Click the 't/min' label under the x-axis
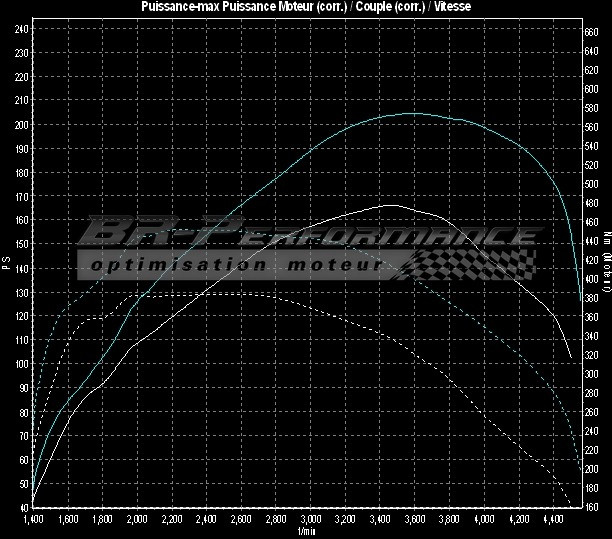Screen dimensions: 612x539 306,533
